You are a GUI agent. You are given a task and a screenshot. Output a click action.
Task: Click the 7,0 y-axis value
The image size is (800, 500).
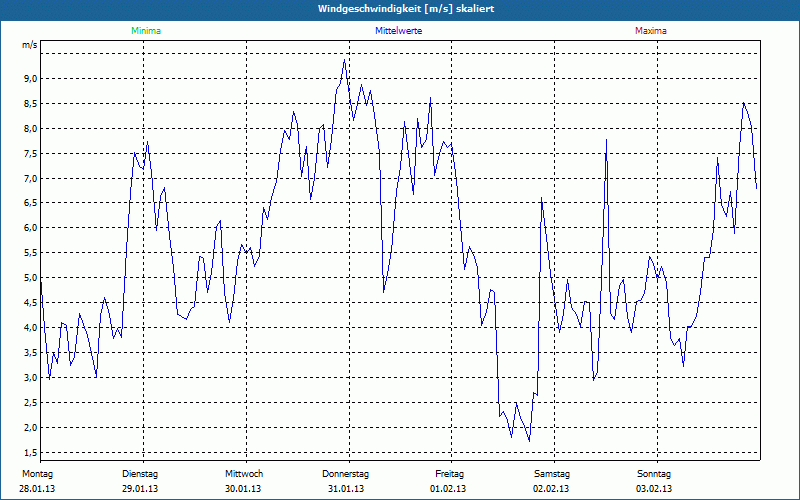31,179
